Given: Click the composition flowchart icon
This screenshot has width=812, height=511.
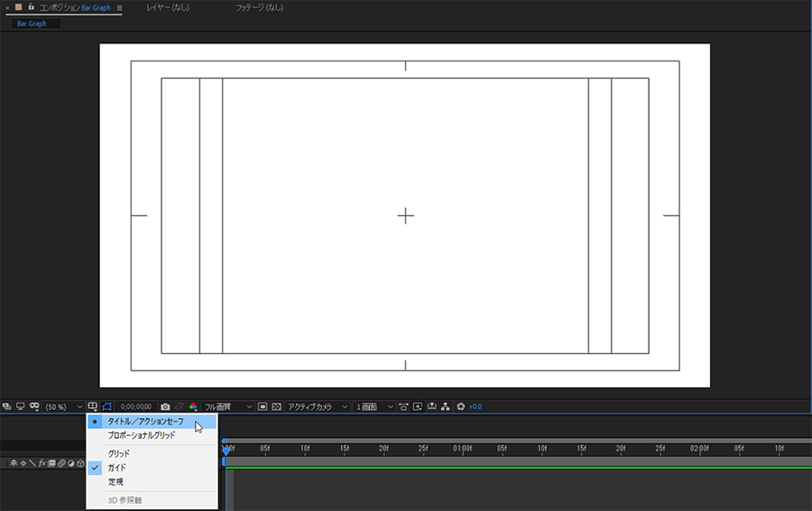Looking at the screenshot, I should pos(446,407).
